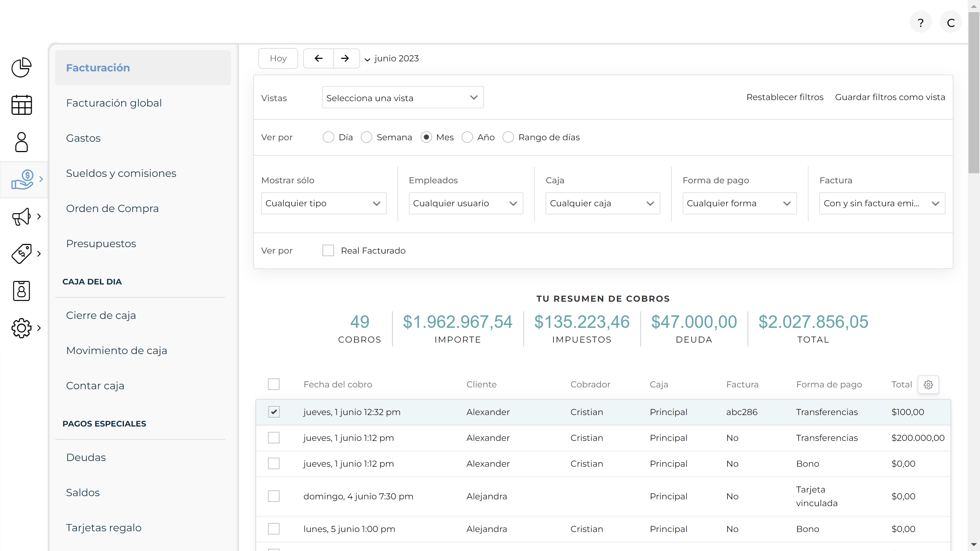The image size is (980, 551).
Task: Go to next month with right arrow
Action: click(x=345, y=58)
